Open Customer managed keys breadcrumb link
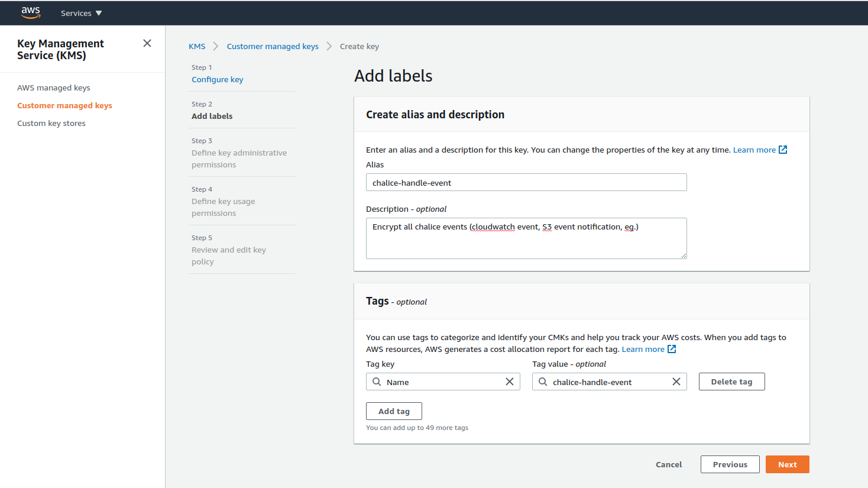 tap(273, 46)
